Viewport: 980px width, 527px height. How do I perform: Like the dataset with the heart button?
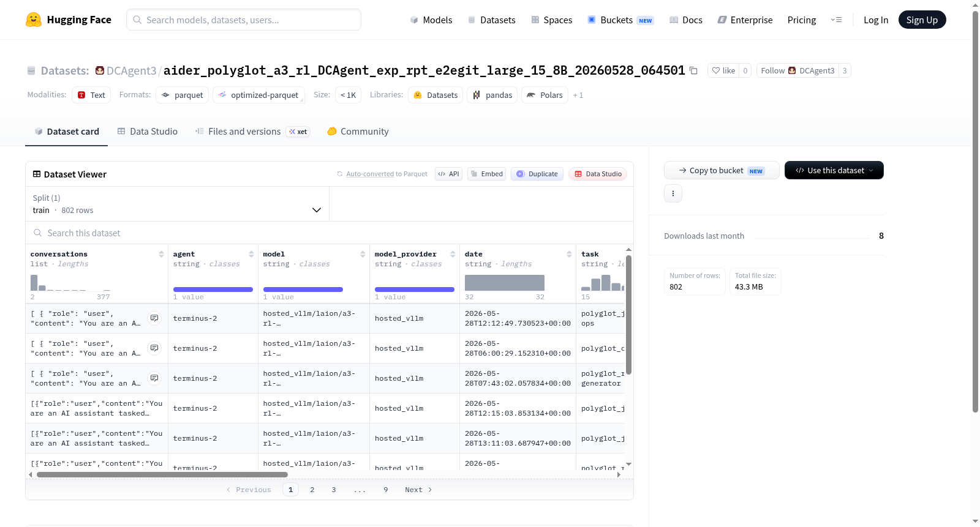coord(723,70)
